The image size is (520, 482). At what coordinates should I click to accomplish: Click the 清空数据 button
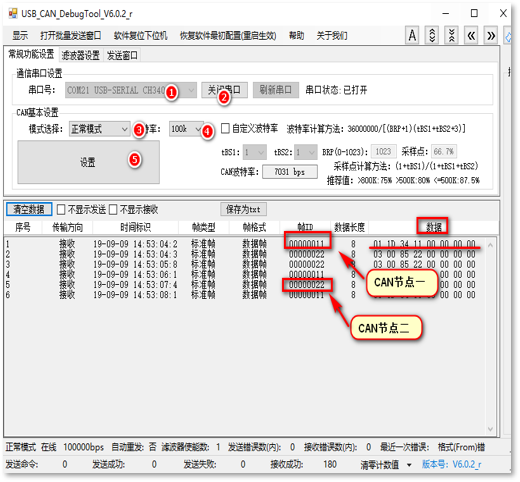[x=29, y=209]
